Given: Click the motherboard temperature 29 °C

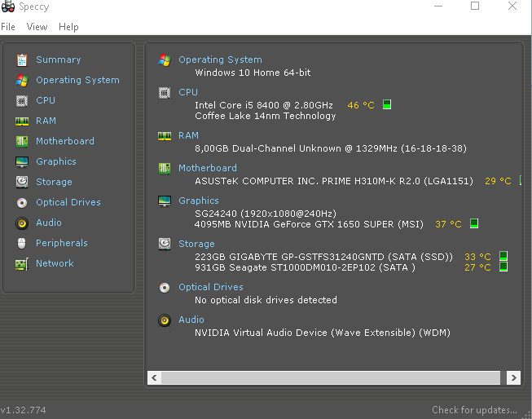Looking at the screenshot, I should pos(498,181).
